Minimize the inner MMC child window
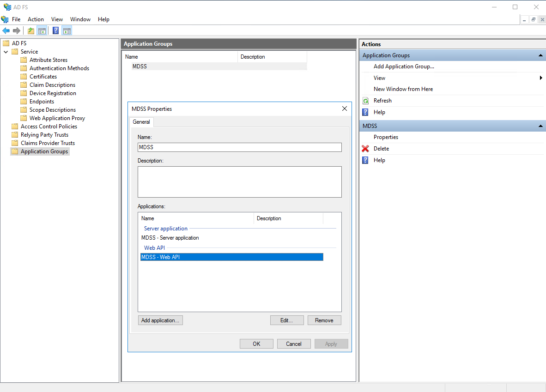The height and width of the screenshot is (392, 546). click(x=524, y=20)
